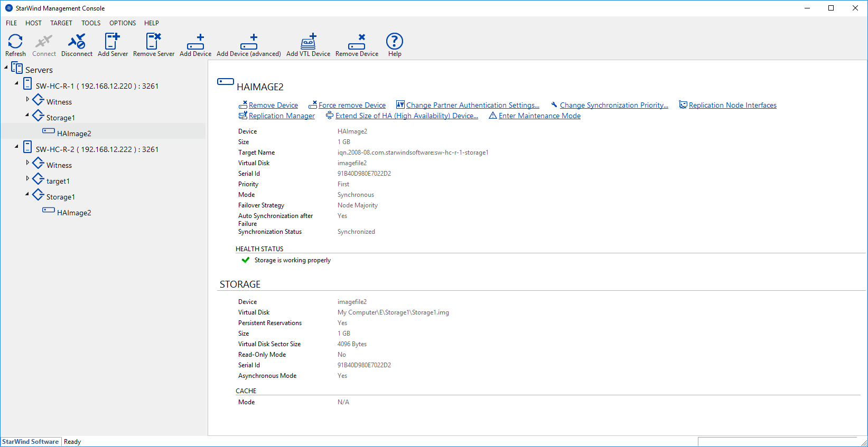868x447 pixels.
Task: Click the StarWind app icon in title bar
Action: coord(8,8)
